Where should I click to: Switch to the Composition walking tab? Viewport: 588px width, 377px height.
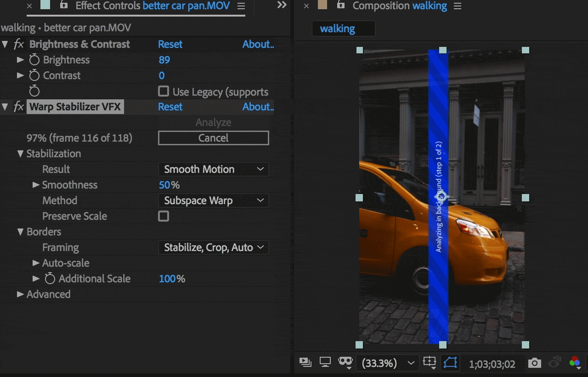click(399, 6)
